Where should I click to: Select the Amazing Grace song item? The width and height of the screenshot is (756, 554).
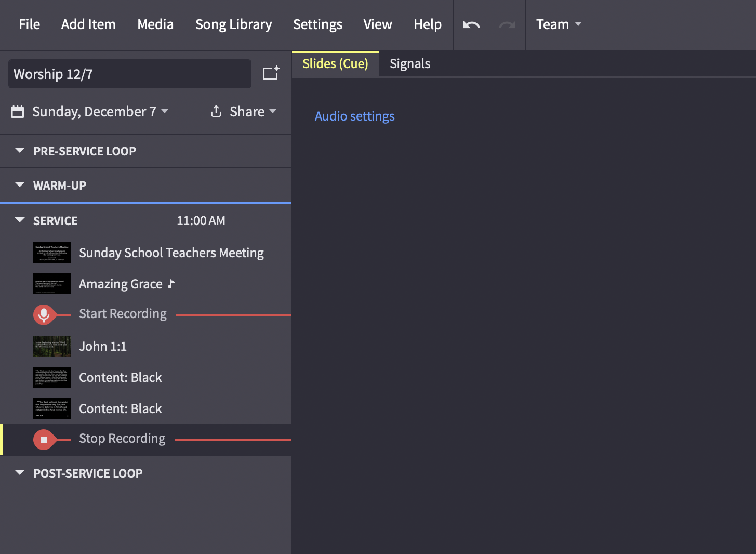[121, 284]
